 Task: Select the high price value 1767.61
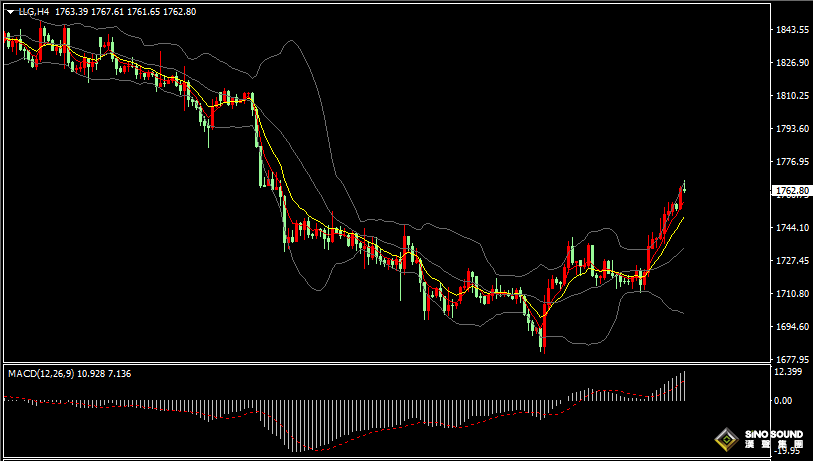click(x=107, y=11)
